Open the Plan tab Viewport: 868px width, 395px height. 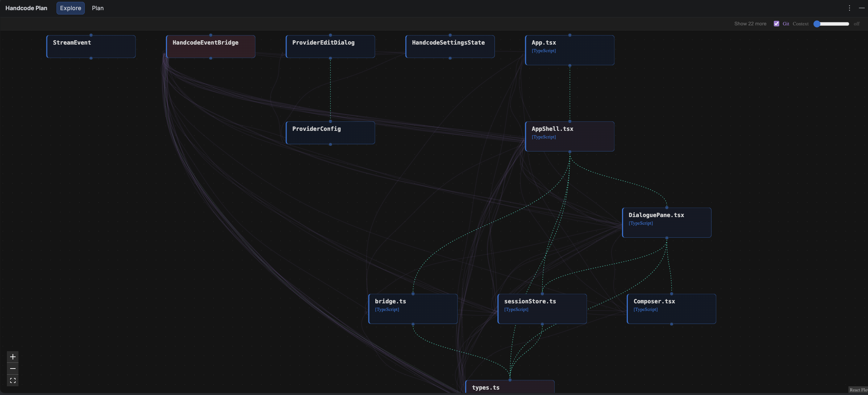point(97,8)
